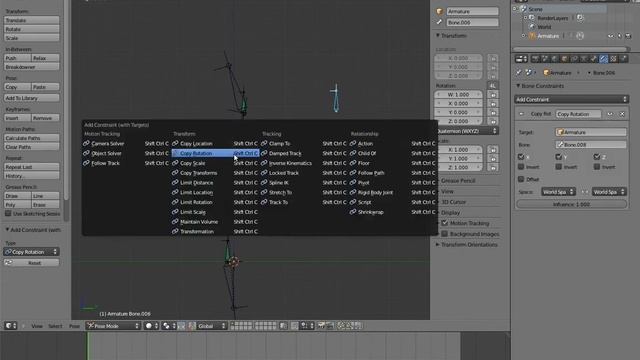Click the Bone.008 subtarget field
Image resolution: width=640 pixels, height=360 pixels.
591,144
